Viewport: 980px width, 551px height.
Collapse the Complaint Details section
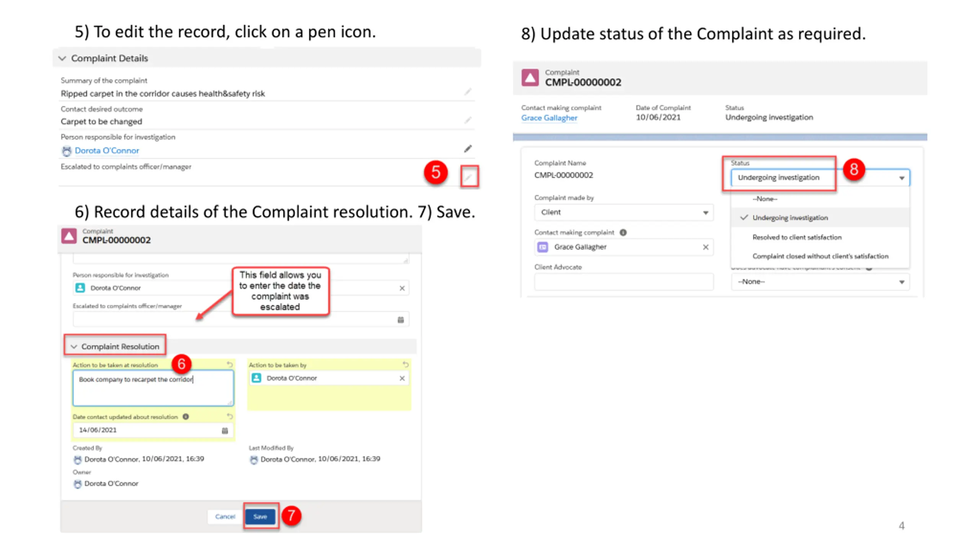tap(62, 58)
